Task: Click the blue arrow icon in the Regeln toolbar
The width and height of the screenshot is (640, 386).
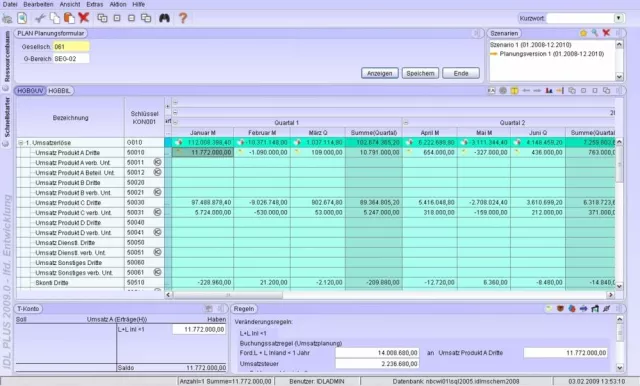Action: point(583,309)
